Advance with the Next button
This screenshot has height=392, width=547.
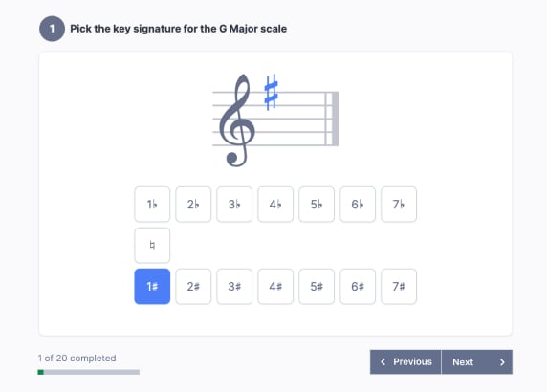477,362
